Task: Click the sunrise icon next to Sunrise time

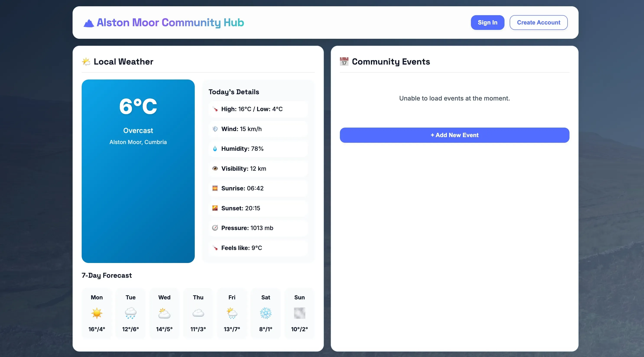Action: (215, 188)
